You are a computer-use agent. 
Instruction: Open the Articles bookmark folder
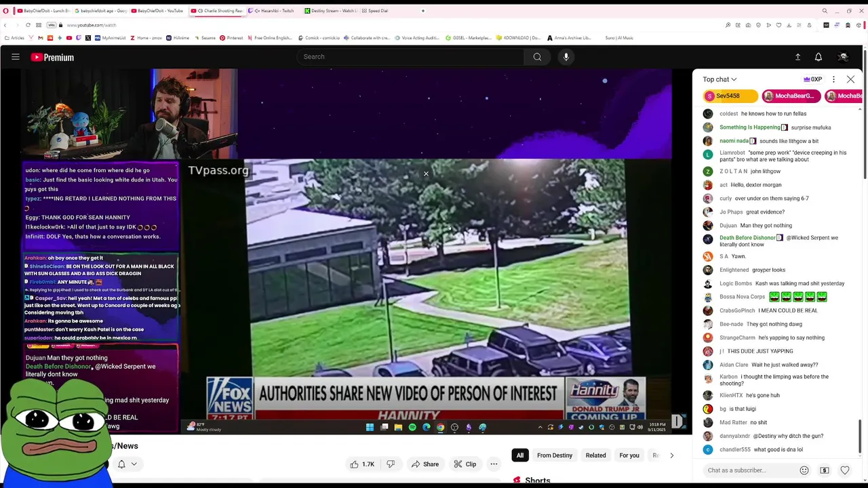(x=14, y=38)
